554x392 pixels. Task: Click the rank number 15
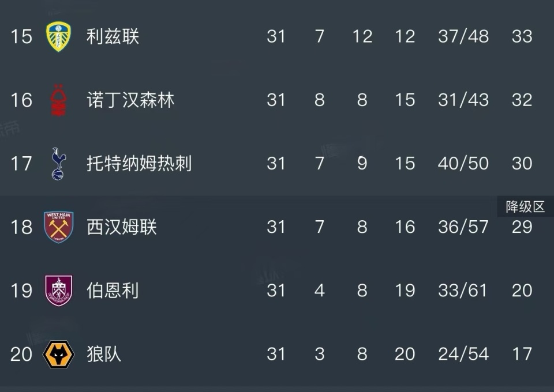21,36
